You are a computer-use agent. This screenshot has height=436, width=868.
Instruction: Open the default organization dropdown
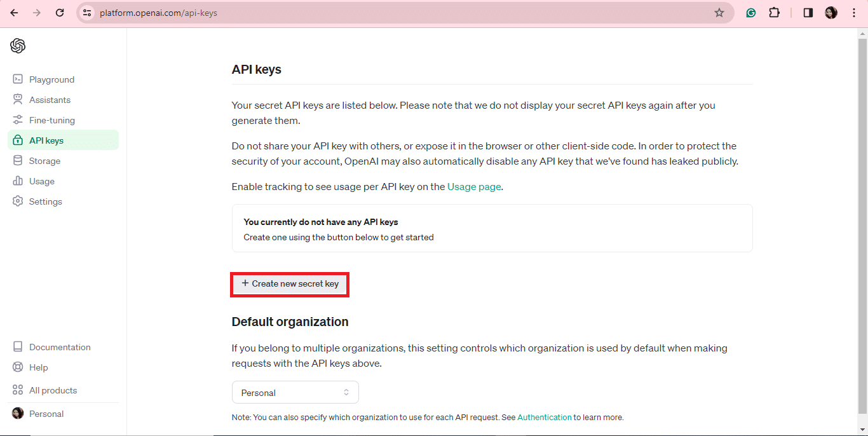pos(295,392)
